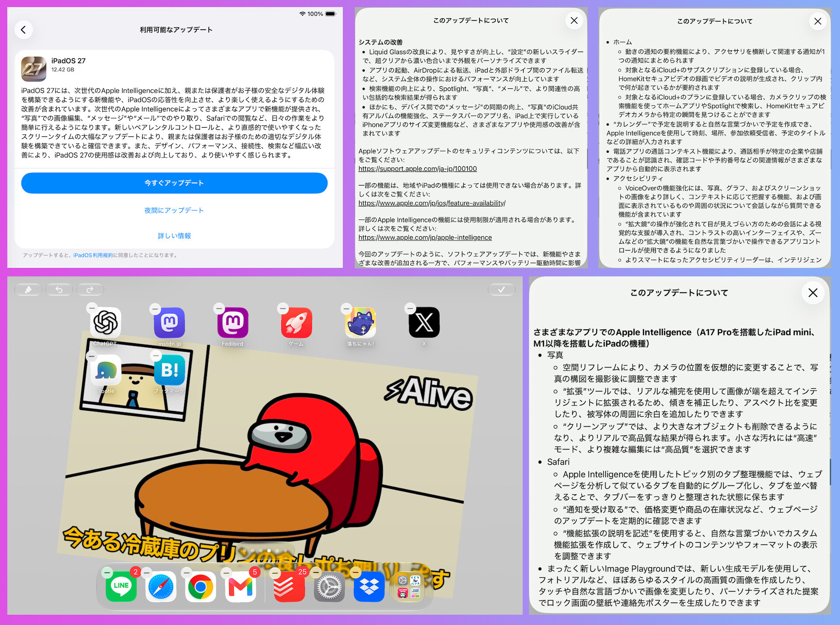Screen dimensions: 840x625
Task: Tap the remove badge on ChatGPT icon
Action: 91,308
